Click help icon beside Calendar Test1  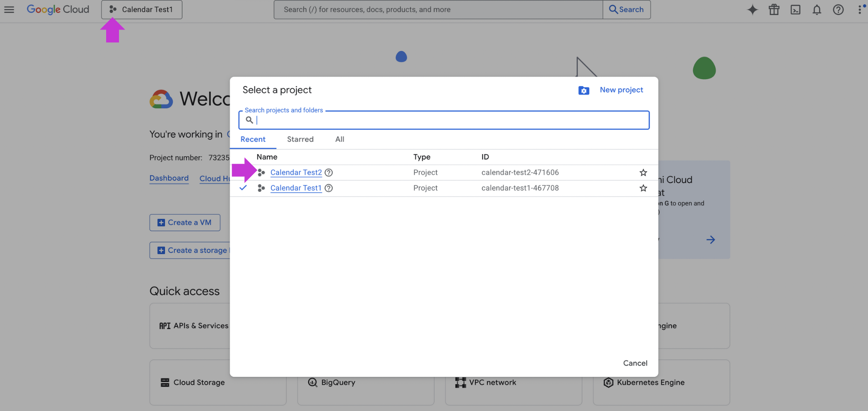[x=329, y=188]
